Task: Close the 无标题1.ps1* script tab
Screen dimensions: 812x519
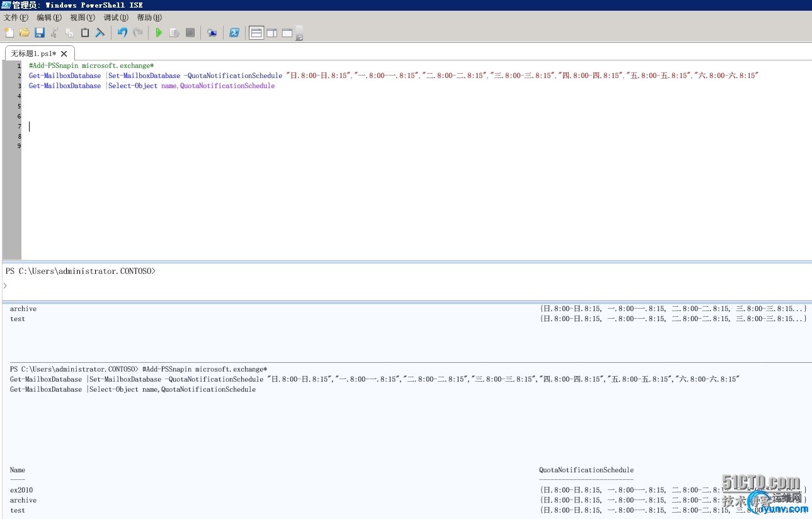Action: point(64,54)
